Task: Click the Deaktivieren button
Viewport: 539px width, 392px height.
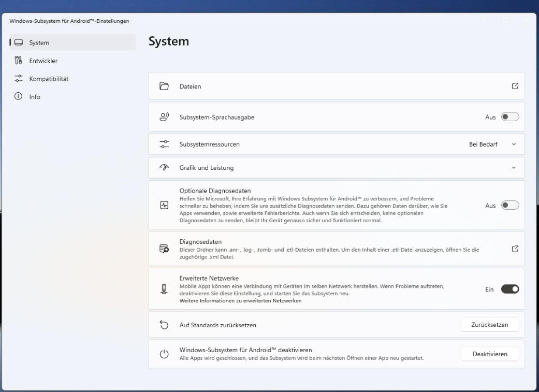Action: click(489, 354)
